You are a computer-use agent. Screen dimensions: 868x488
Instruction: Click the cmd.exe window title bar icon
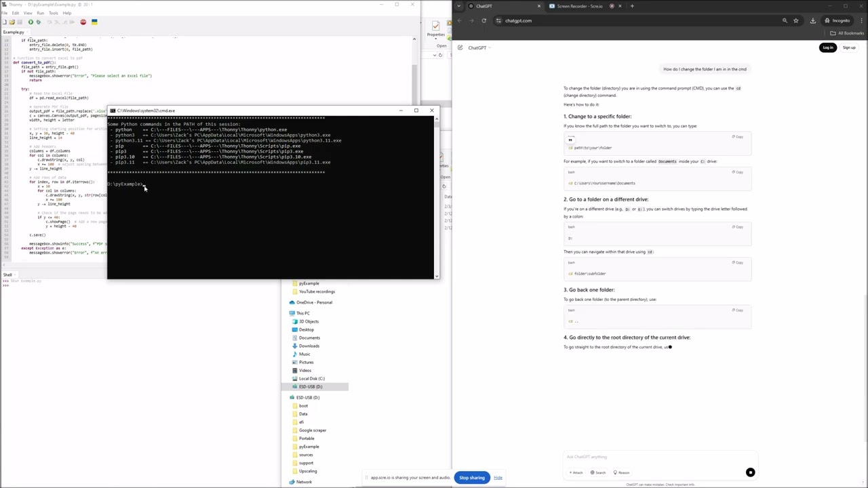pos(113,110)
